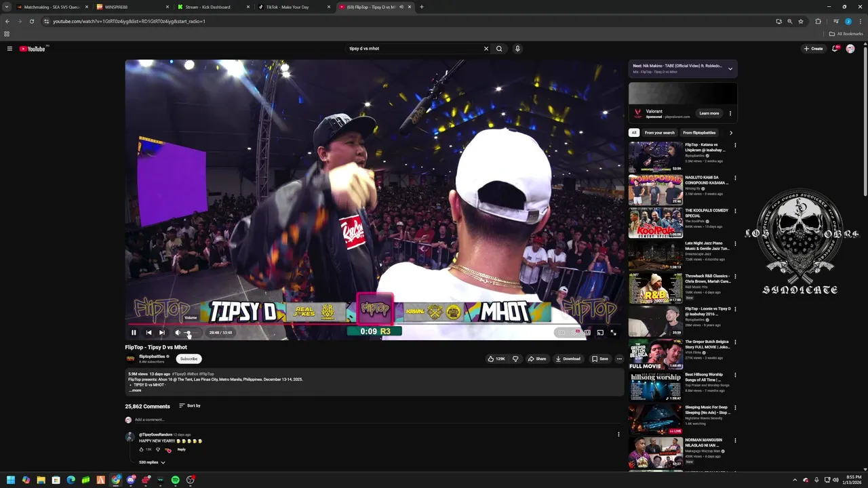Clear the search box with the X

(x=486, y=49)
